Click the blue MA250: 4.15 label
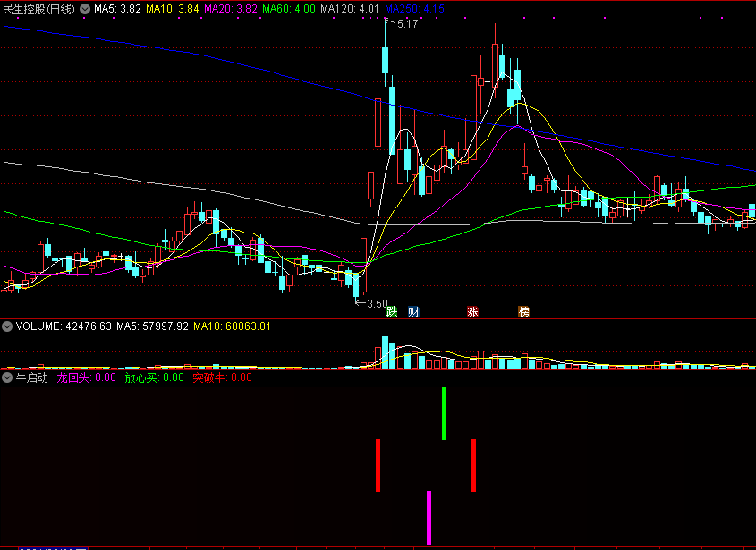 pos(414,9)
